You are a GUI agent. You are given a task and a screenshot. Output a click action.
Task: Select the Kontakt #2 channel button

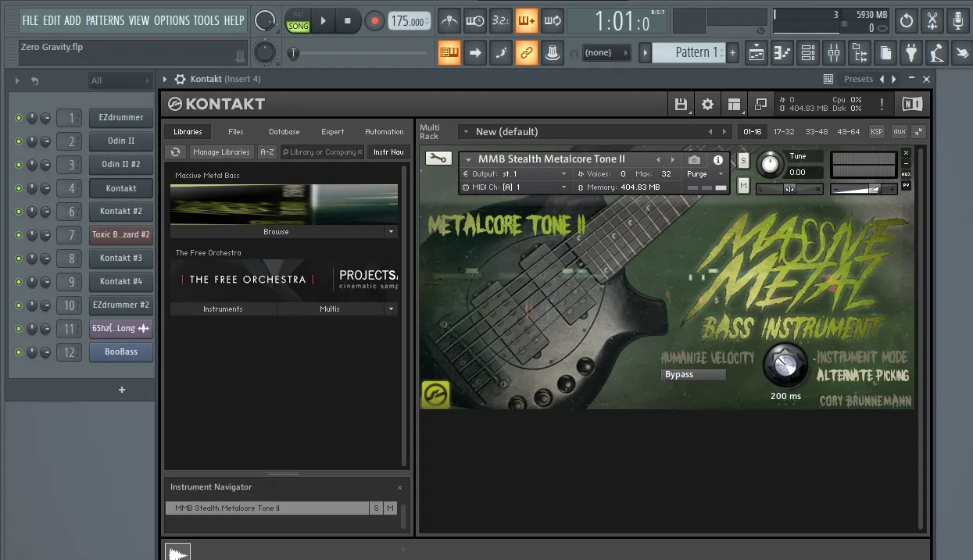[x=120, y=211]
